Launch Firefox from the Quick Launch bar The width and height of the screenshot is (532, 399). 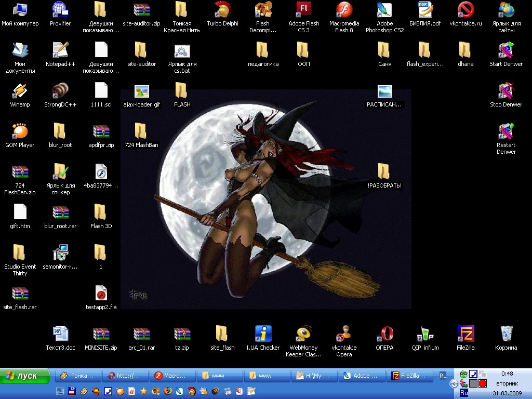click(168, 391)
